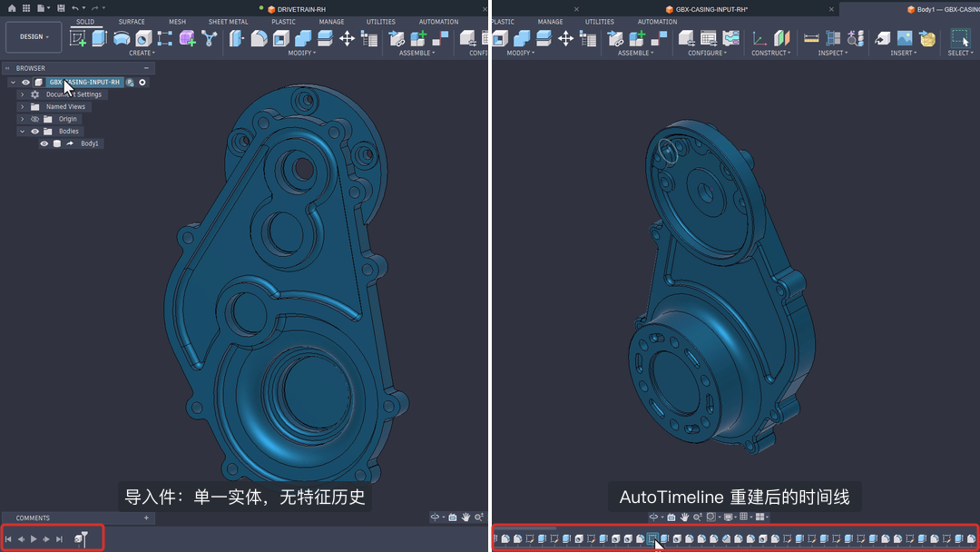Click Orbit icon in DRIVETRAIN-RH window
Viewport: 980px width, 552px height.
point(435,517)
